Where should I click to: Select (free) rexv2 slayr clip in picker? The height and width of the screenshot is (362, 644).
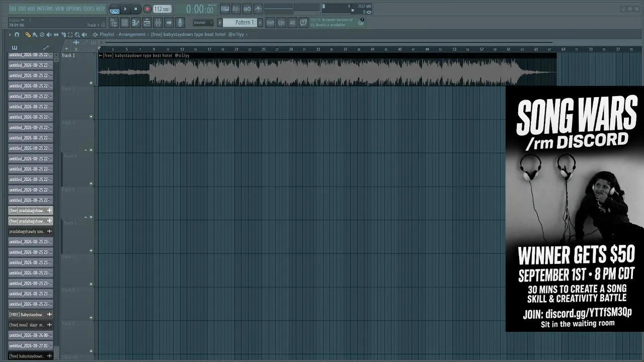point(31,325)
